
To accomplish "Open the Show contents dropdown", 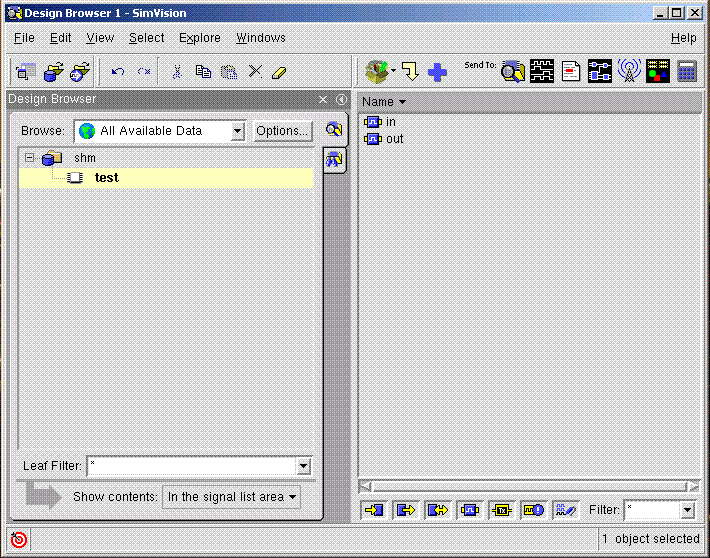I will click(x=231, y=497).
